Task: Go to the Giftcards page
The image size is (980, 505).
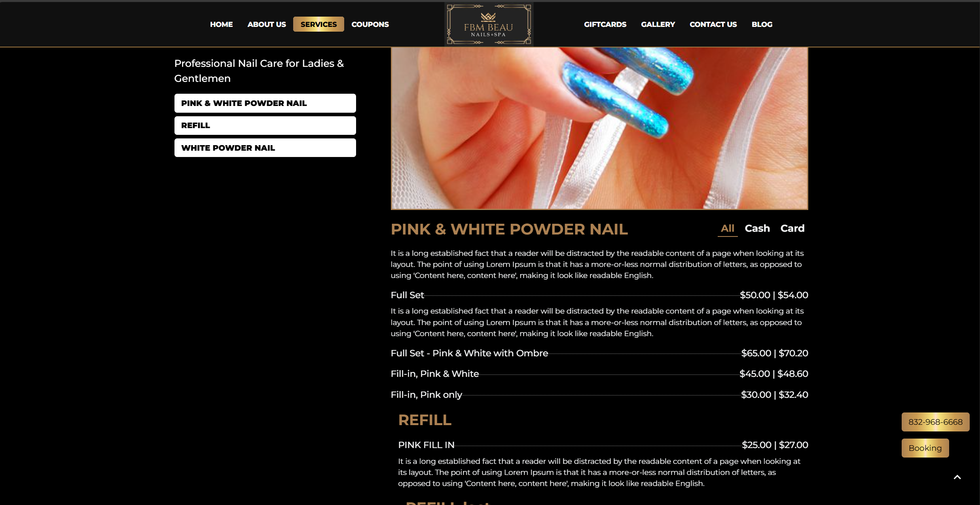Action: pyautogui.click(x=605, y=24)
